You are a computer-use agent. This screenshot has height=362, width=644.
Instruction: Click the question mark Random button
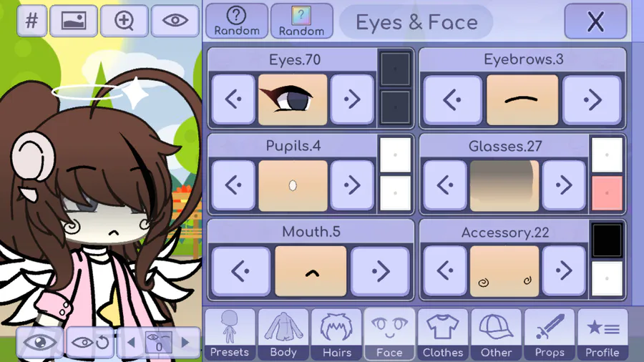click(237, 21)
